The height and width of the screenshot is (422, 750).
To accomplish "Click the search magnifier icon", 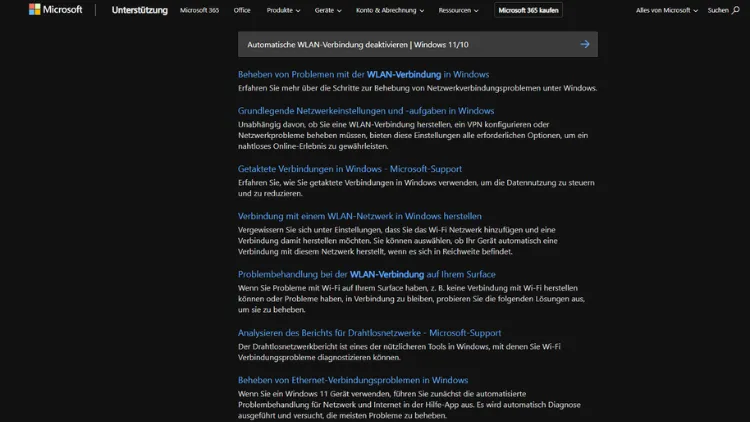I will [x=736, y=10].
